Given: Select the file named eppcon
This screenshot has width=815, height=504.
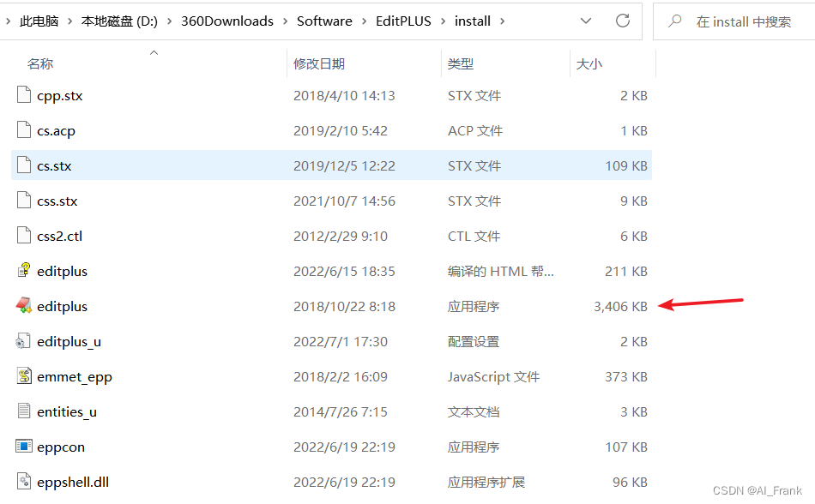Looking at the screenshot, I should 61,447.
